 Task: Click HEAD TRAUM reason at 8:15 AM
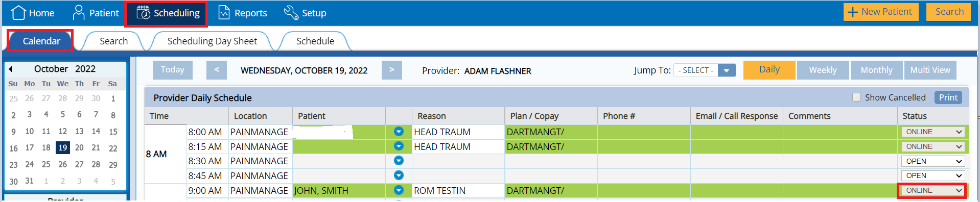[x=458, y=147]
